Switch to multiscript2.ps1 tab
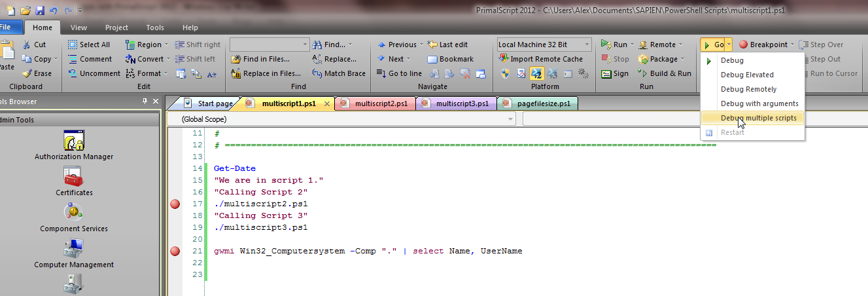The image size is (868, 296). click(376, 103)
